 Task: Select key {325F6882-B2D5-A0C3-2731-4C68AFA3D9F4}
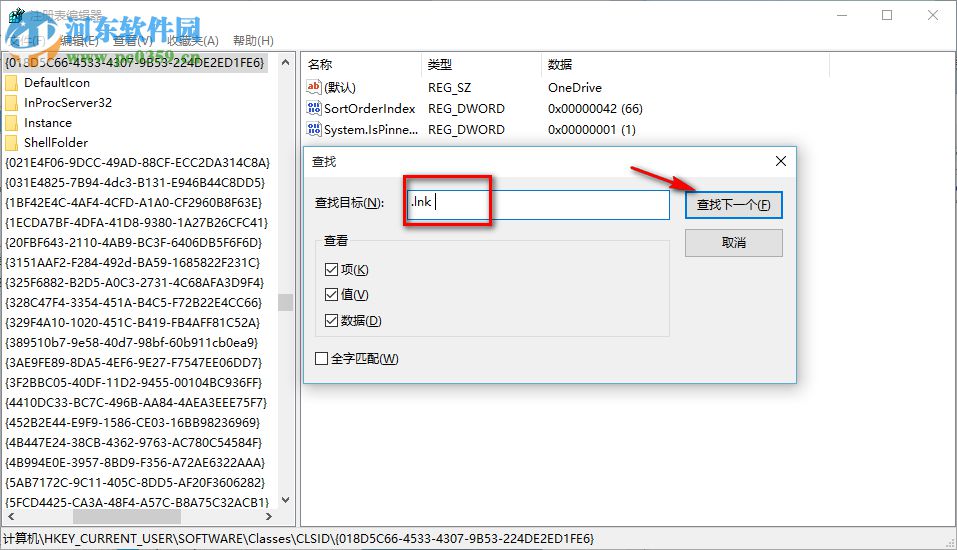pos(134,283)
